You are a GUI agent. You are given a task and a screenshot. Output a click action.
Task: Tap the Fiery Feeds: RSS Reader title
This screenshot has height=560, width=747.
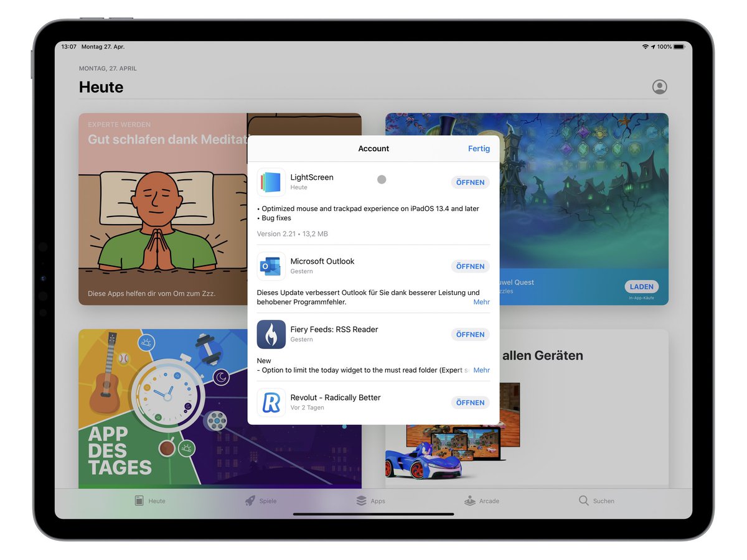[x=334, y=329]
